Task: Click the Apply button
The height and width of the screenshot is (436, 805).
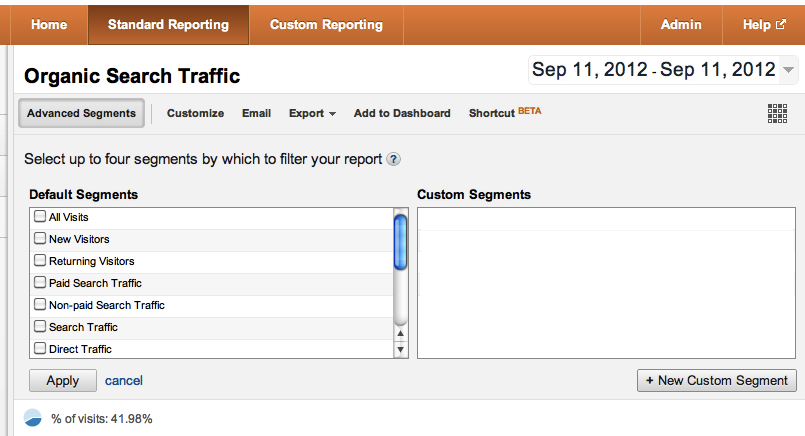Action: click(63, 381)
